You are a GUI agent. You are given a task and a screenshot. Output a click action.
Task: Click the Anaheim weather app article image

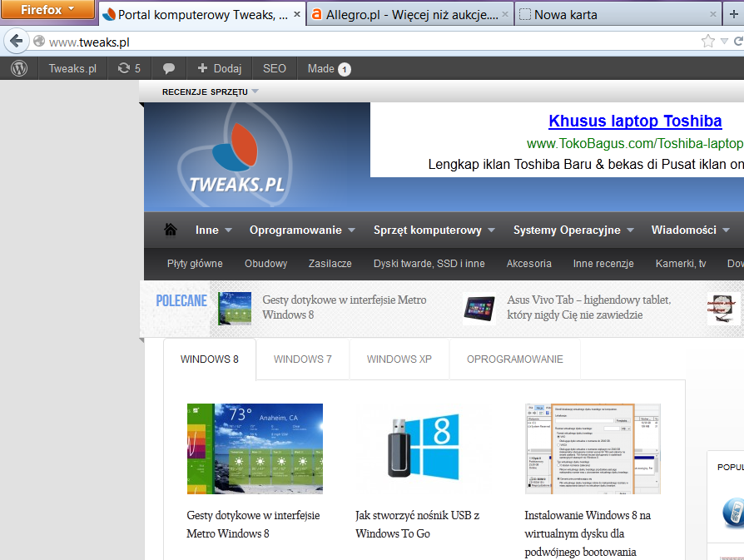tap(255, 448)
